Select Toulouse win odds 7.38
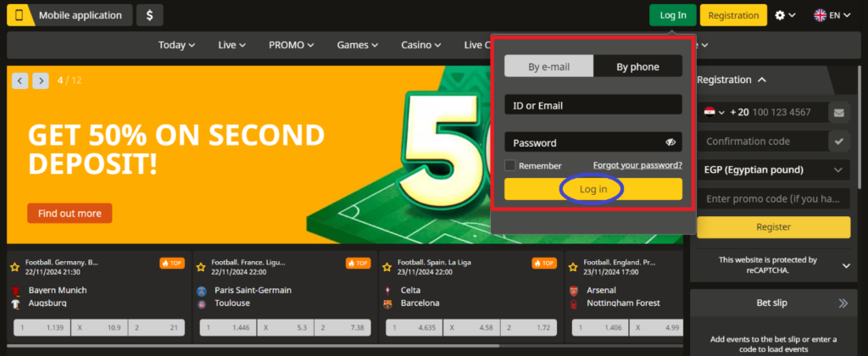 (x=342, y=328)
